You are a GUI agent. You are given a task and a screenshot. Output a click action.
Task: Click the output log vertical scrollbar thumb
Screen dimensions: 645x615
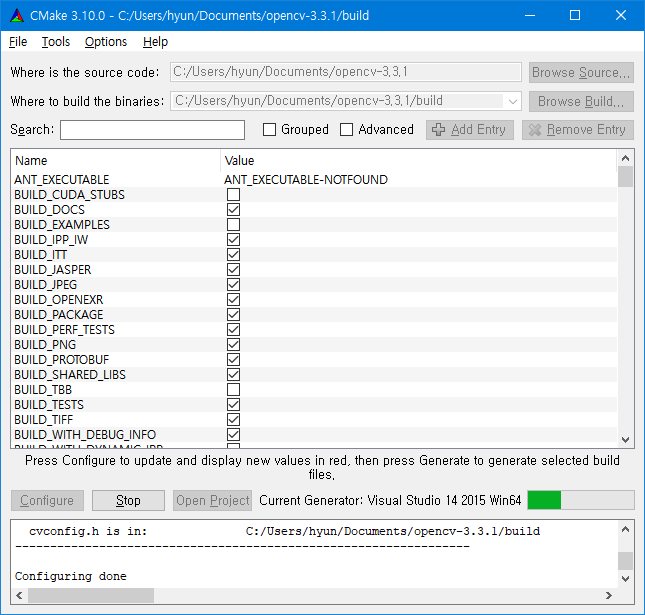625,561
